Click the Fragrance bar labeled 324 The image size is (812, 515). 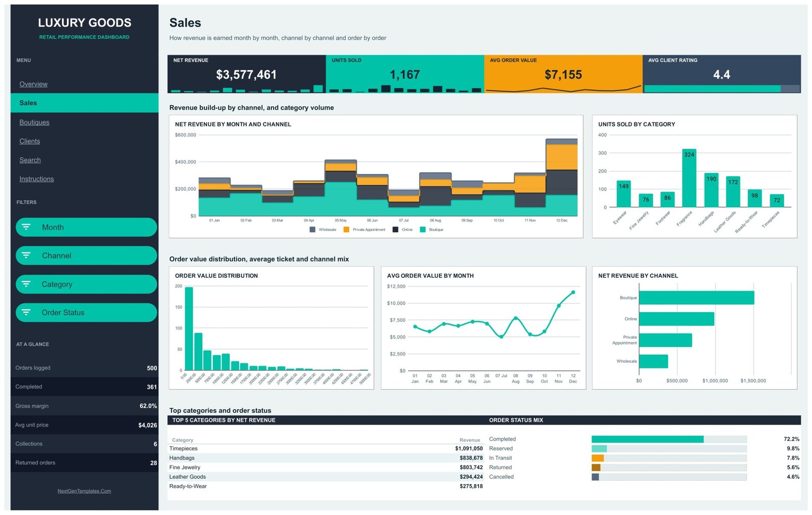point(689,178)
